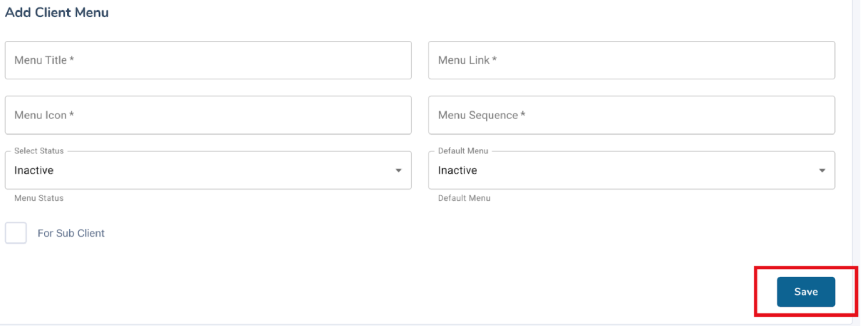Viewport: 868px width, 326px height.
Task: Click the Menu Status label text
Action: point(38,198)
